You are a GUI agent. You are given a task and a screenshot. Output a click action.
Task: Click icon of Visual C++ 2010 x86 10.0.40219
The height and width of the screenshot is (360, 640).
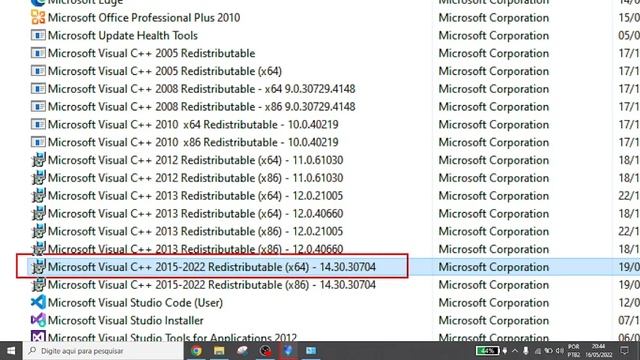tap(38, 142)
